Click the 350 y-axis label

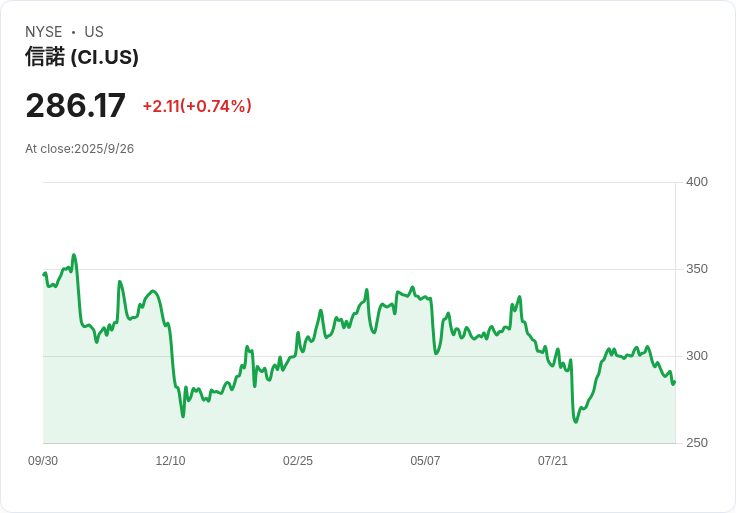[x=697, y=269]
